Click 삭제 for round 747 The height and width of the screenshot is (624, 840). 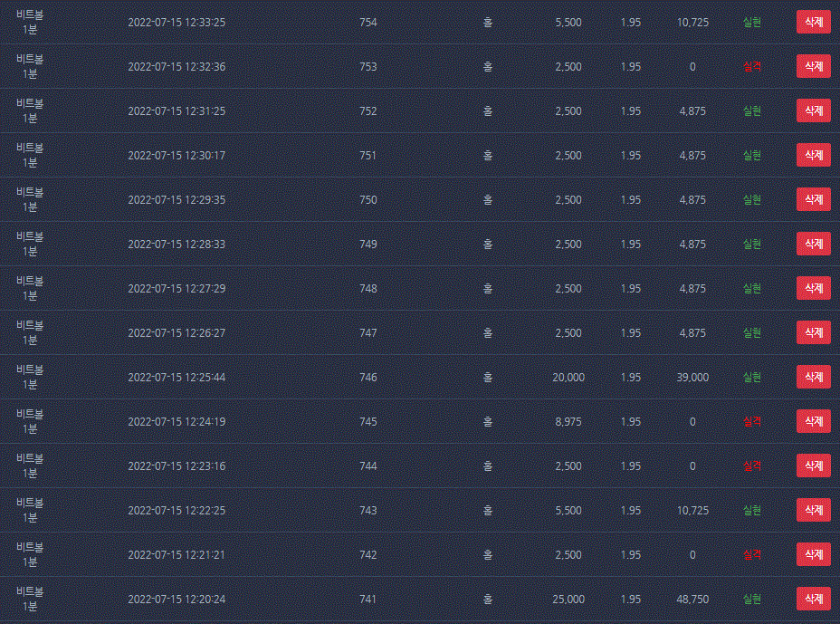coord(813,333)
